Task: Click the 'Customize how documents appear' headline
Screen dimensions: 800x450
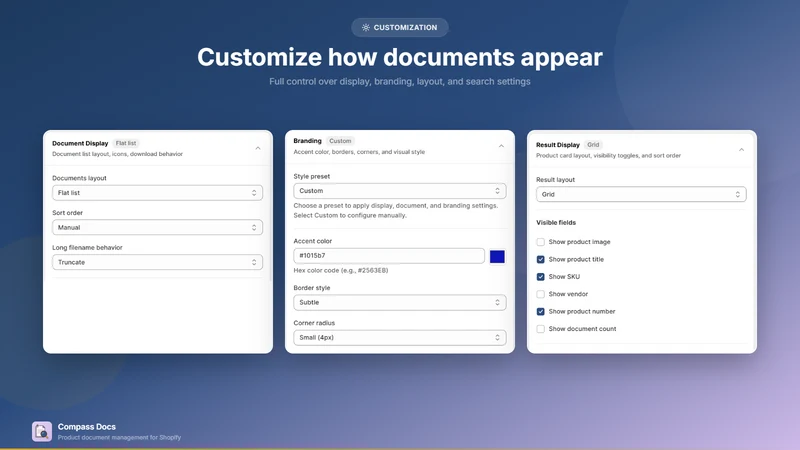Action: pyautogui.click(x=400, y=57)
